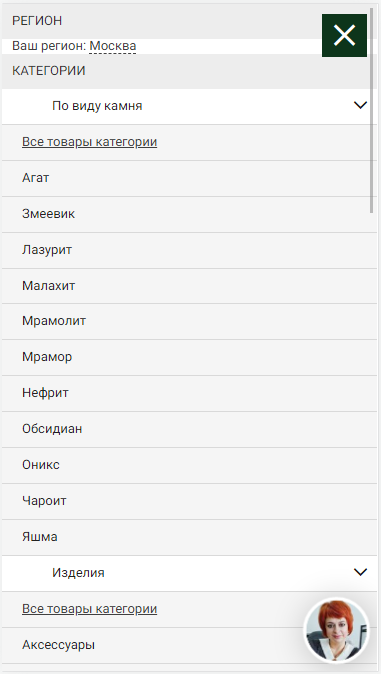Click the vertical scrollbar of the menu
The height and width of the screenshot is (674, 381).
(x=372, y=110)
